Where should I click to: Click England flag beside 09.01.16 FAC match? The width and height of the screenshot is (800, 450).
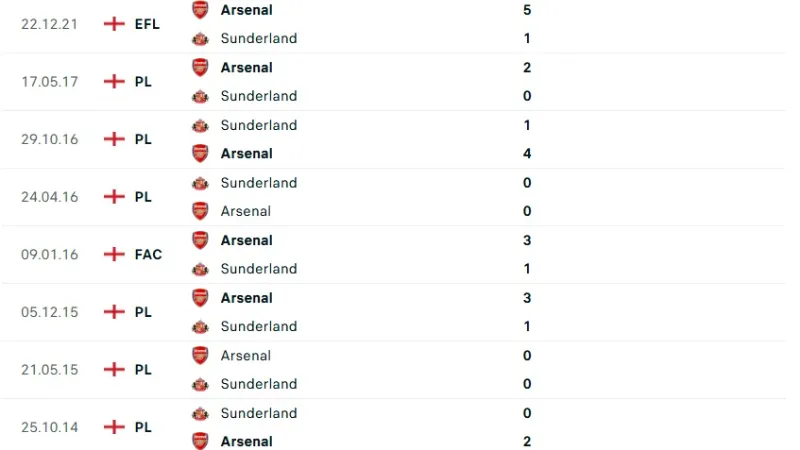click(114, 254)
